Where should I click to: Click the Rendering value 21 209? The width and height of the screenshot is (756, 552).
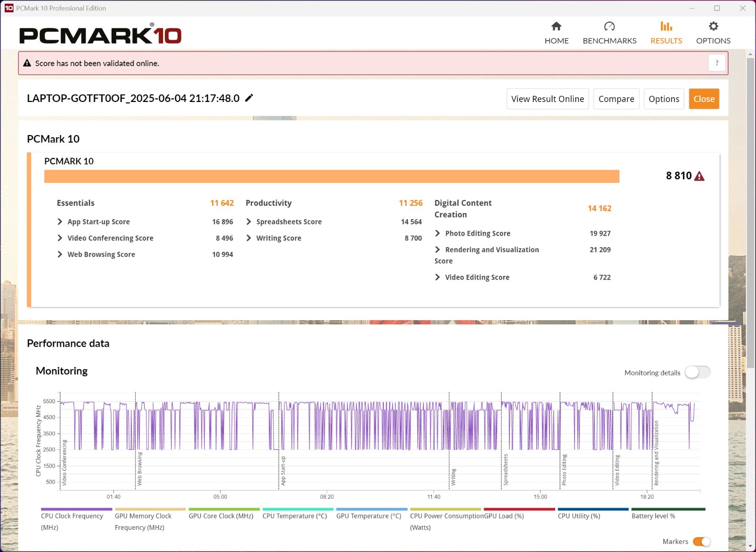[600, 249]
